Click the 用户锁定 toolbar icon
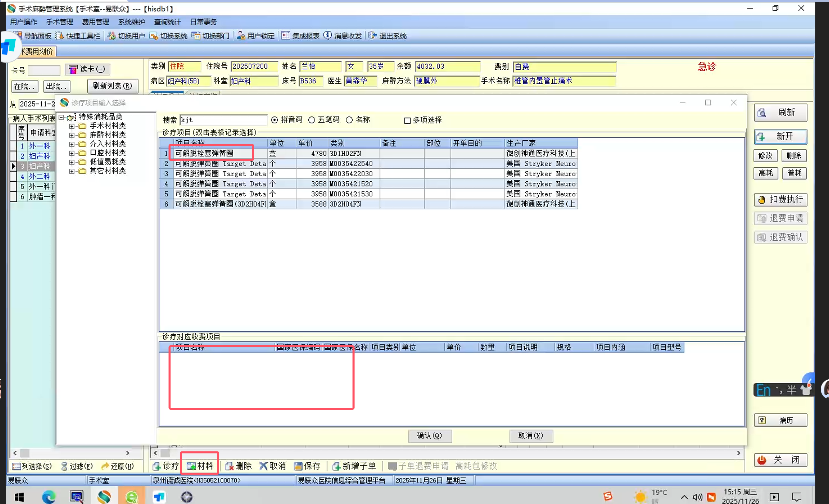Screen dimensions: 829x504 pyautogui.click(x=241, y=36)
